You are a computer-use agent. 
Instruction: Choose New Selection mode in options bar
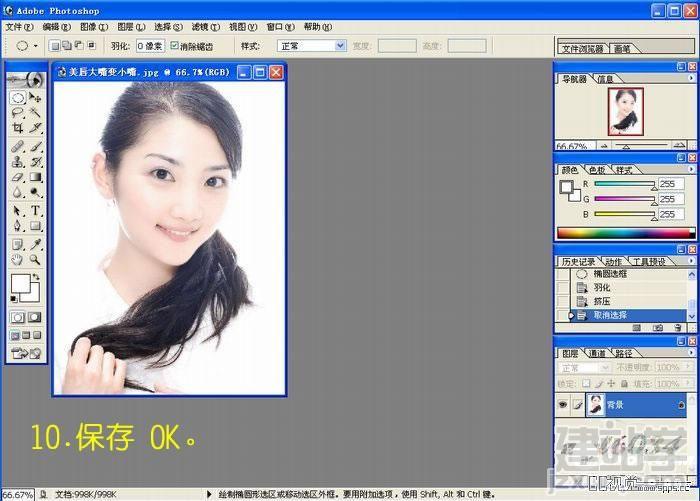(54, 46)
